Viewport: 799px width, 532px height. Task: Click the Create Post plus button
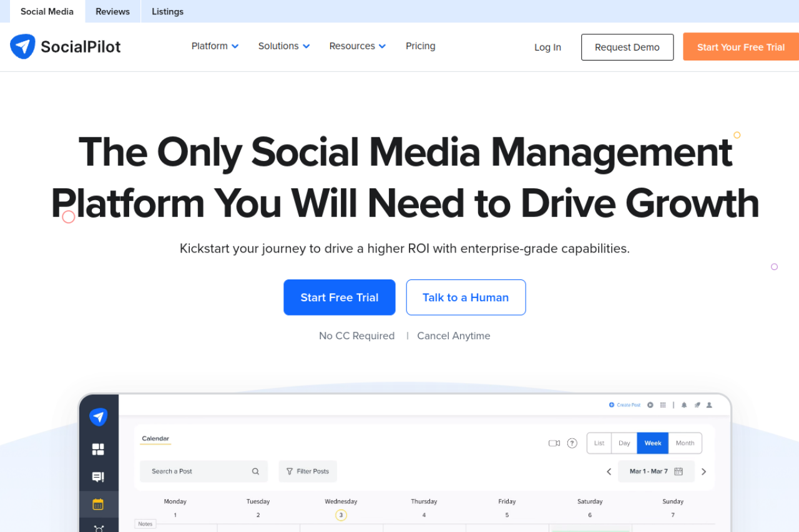(625, 405)
